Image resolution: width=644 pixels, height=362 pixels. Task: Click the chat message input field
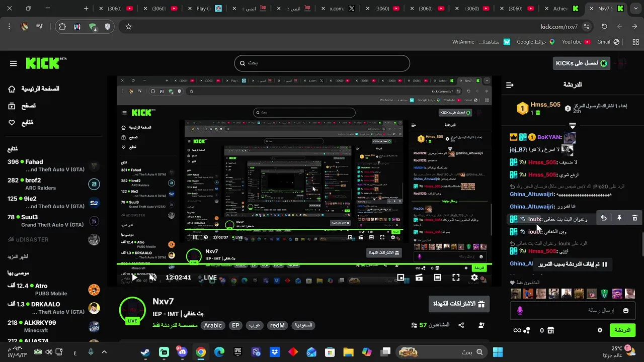click(x=573, y=311)
